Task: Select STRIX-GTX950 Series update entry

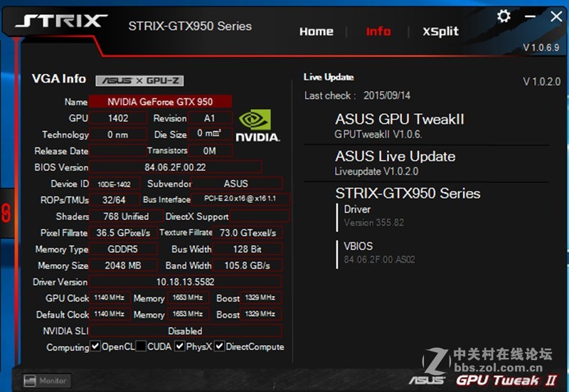Action: [x=408, y=193]
